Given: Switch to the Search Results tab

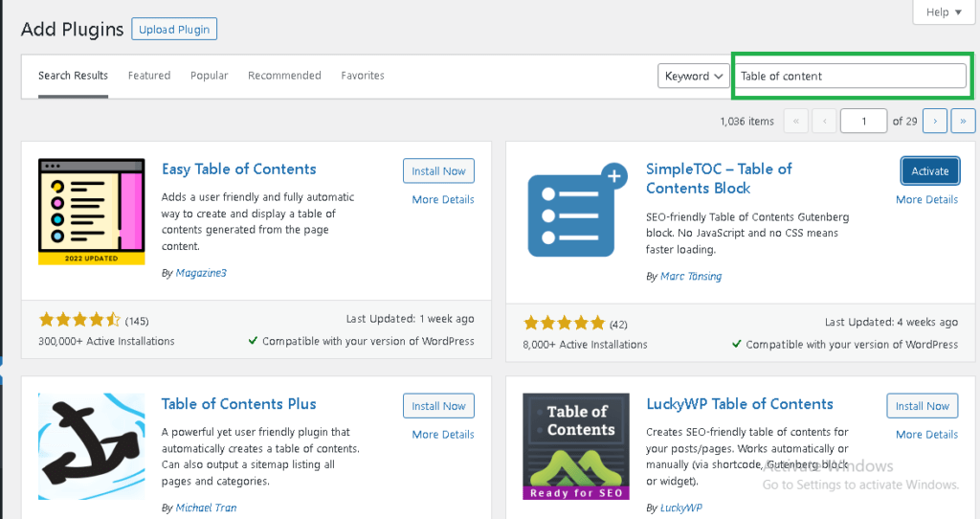Looking at the screenshot, I should pyautogui.click(x=73, y=76).
